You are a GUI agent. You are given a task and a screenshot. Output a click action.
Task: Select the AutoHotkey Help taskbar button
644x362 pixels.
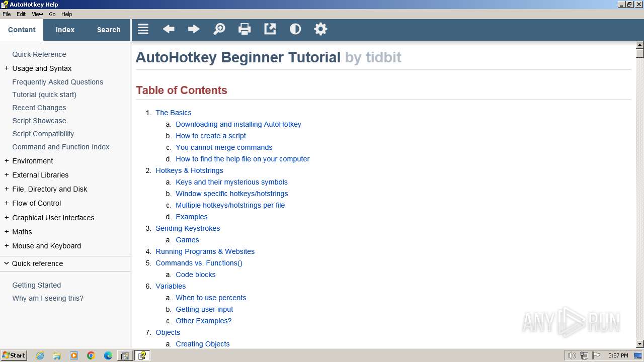(142, 355)
